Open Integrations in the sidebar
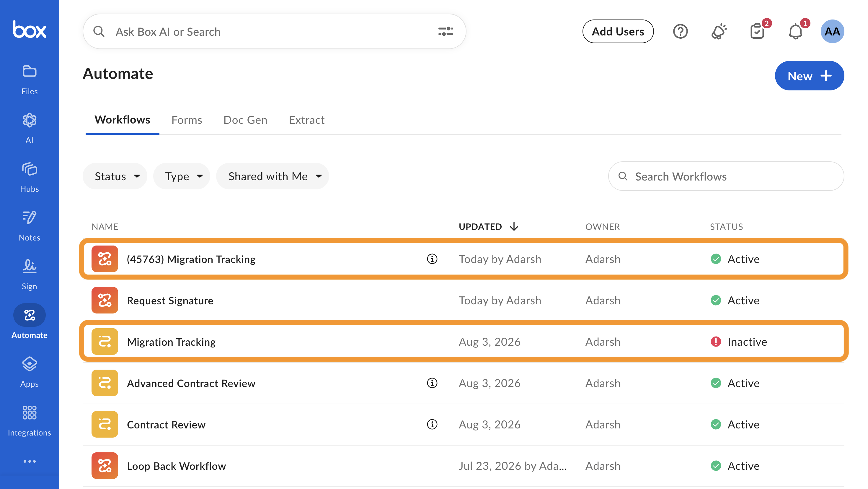 point(29,421)
